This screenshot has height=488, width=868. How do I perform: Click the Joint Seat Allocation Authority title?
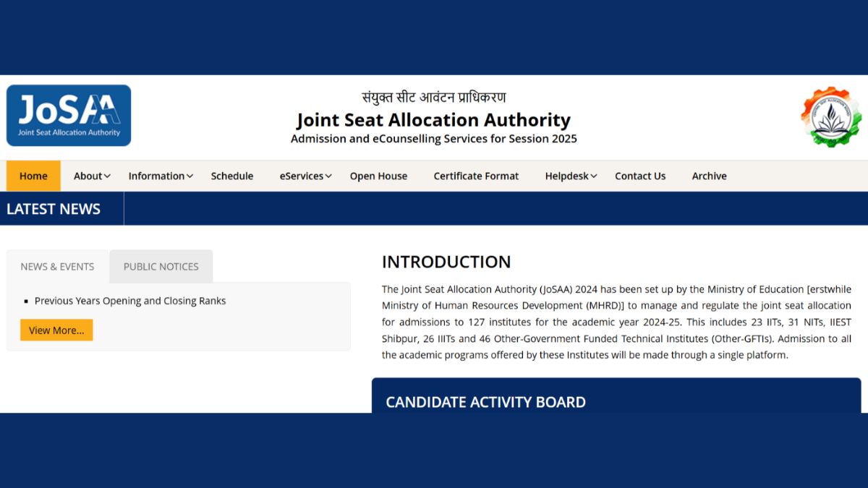(x=433, y=120)
